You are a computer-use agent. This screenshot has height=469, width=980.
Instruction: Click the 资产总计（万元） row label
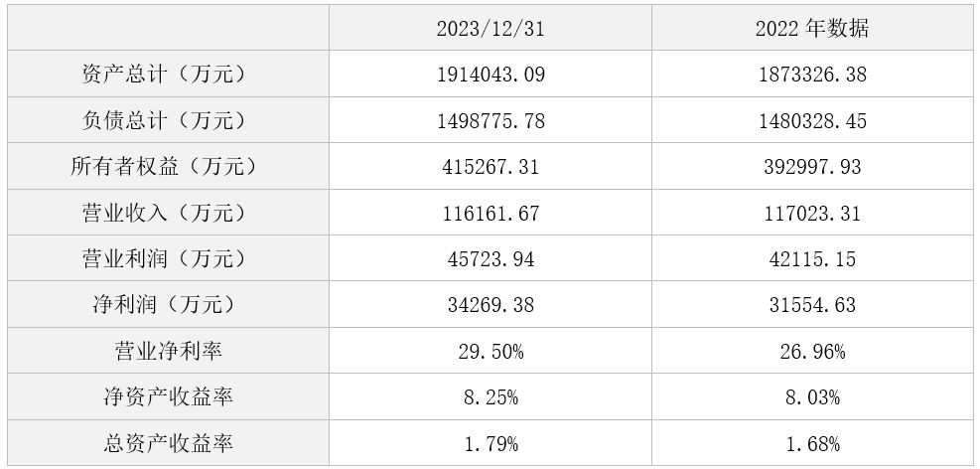click(x=168, y=74)
